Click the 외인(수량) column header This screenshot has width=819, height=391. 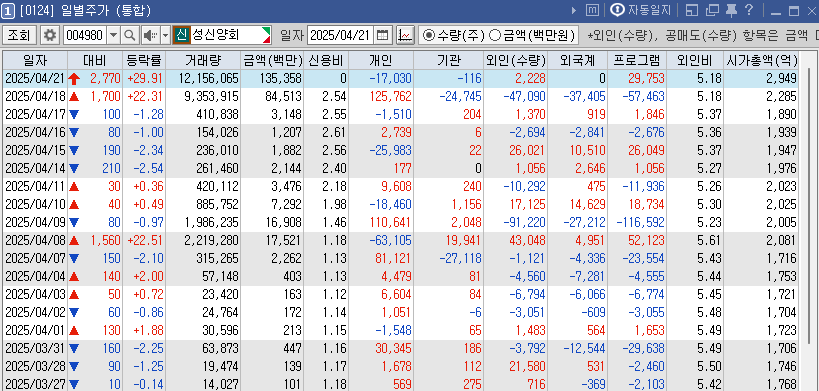pos(516,61)
